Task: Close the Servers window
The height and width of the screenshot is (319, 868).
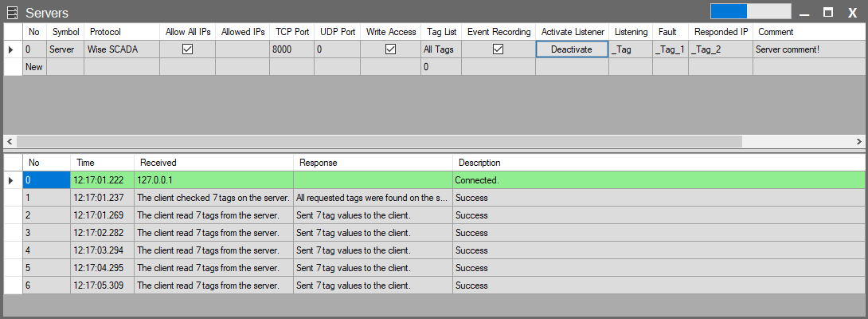Action: click(852, 13)
